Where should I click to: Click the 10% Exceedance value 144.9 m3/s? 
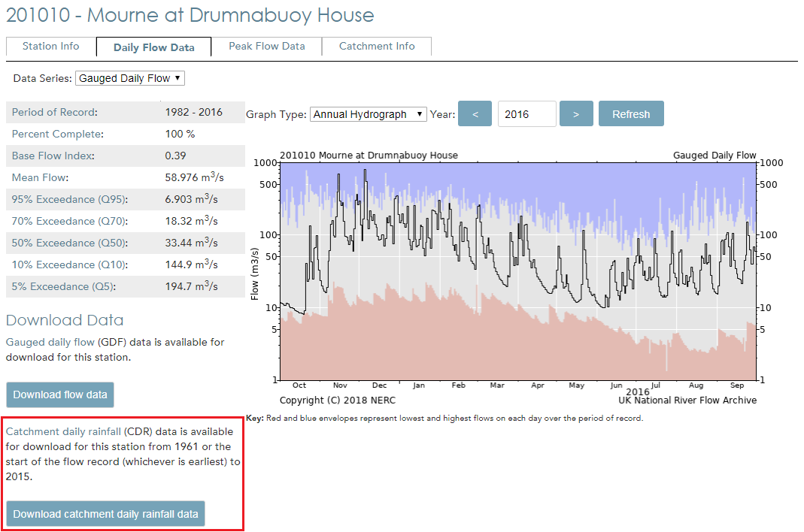click(191, 264)
